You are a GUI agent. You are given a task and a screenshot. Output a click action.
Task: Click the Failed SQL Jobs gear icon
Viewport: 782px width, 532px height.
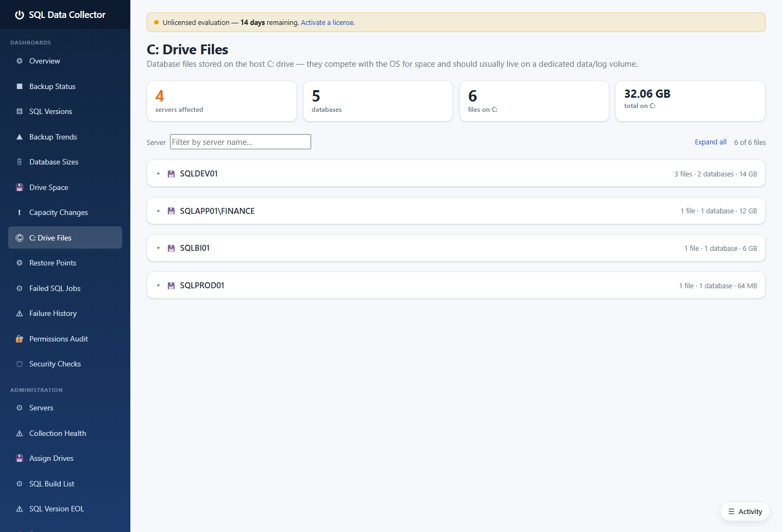point(20,288)
